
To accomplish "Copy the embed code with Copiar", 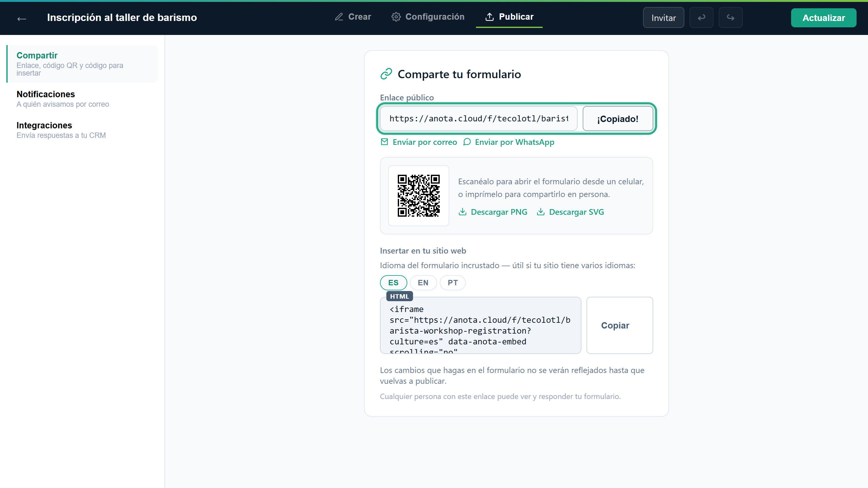I will pos(619,325).
